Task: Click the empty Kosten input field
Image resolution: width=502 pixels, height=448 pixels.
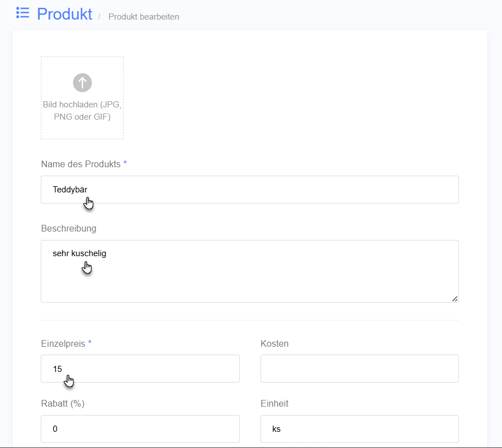Action: pyautogui.click(x=359, y=369)
